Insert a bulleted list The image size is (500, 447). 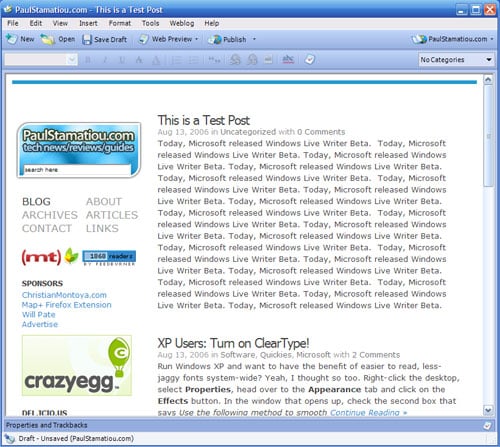194,60
